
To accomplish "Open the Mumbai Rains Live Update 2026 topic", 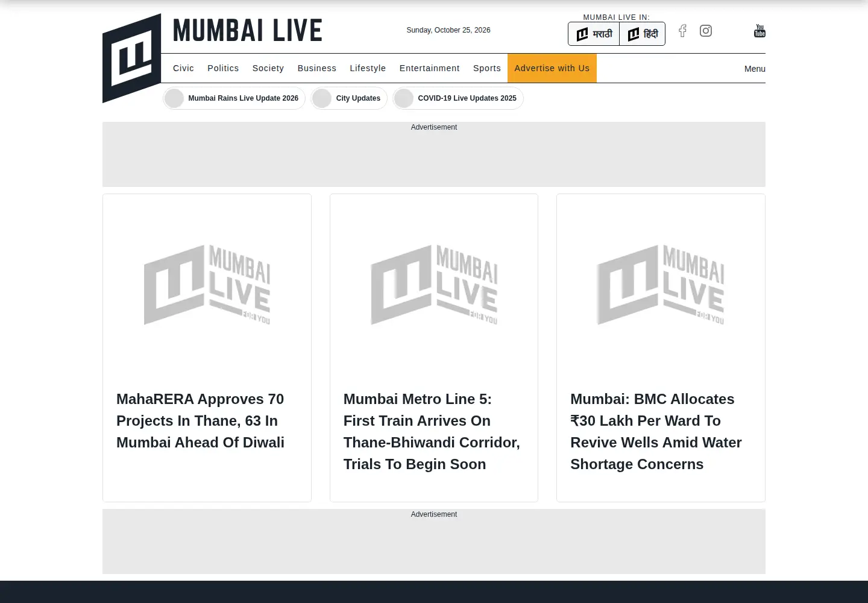I will [234, 98].
